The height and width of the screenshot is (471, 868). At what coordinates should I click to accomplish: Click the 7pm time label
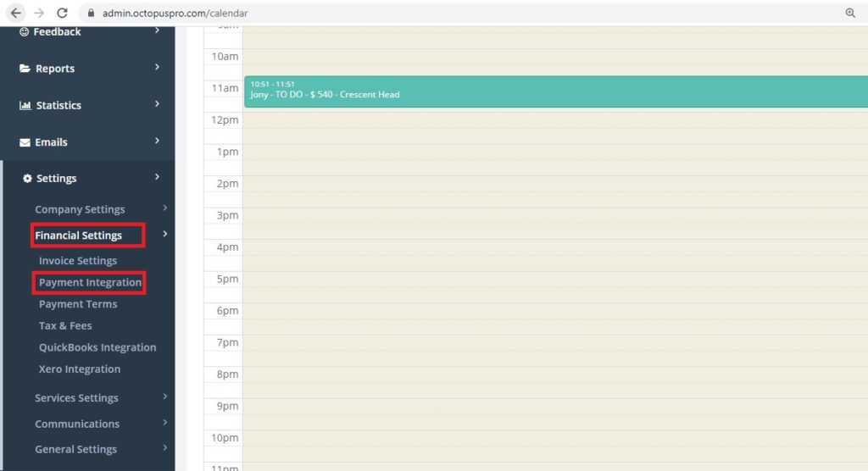(227, 342)
